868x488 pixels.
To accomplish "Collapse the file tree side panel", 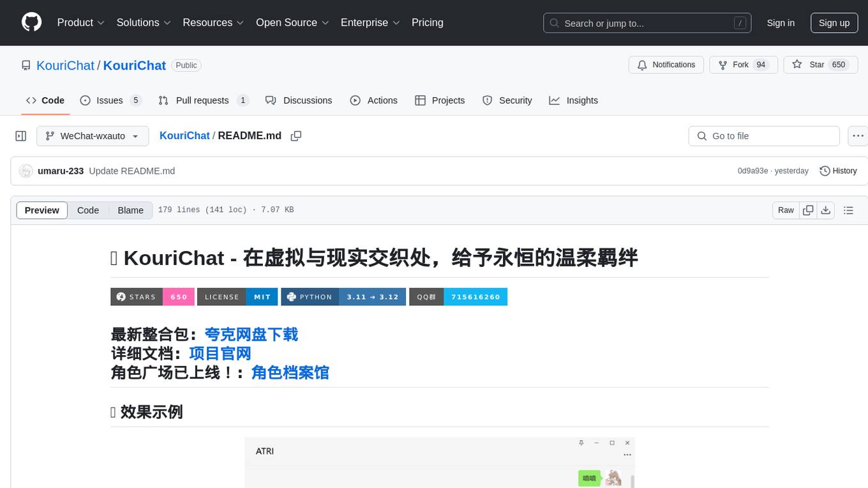I will pyautogui.click(x=21, y=136).
